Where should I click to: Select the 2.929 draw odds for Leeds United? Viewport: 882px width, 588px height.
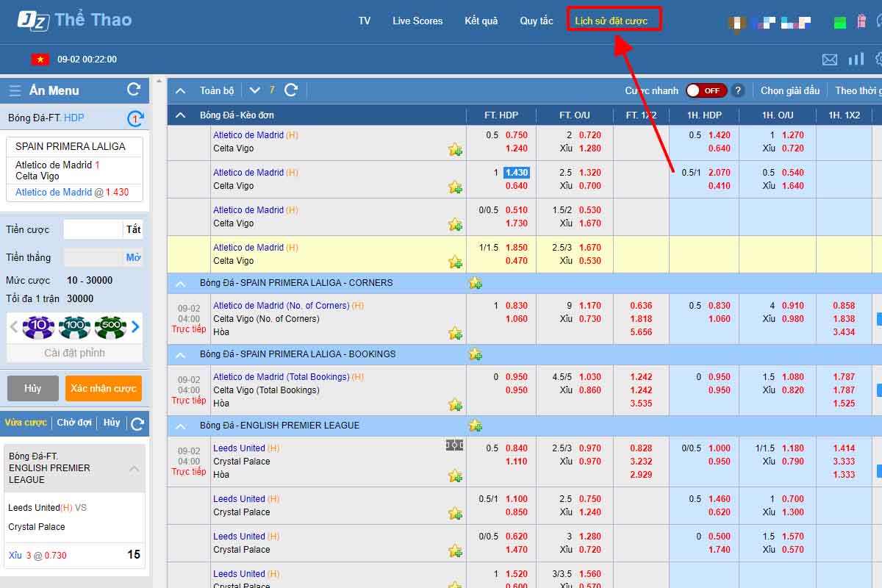tap(641, 475)
